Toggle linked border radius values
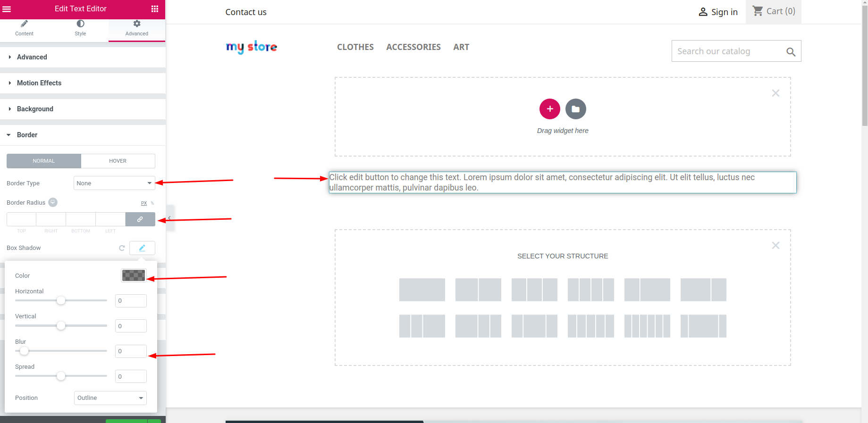Viewport: 868px width, 423px height. coord(140,219)
